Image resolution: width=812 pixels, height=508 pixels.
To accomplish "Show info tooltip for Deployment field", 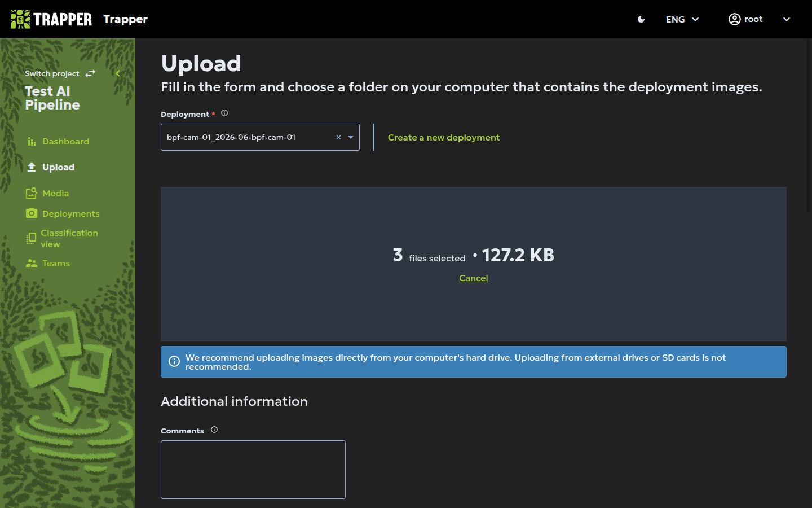I will coord(224,113).
